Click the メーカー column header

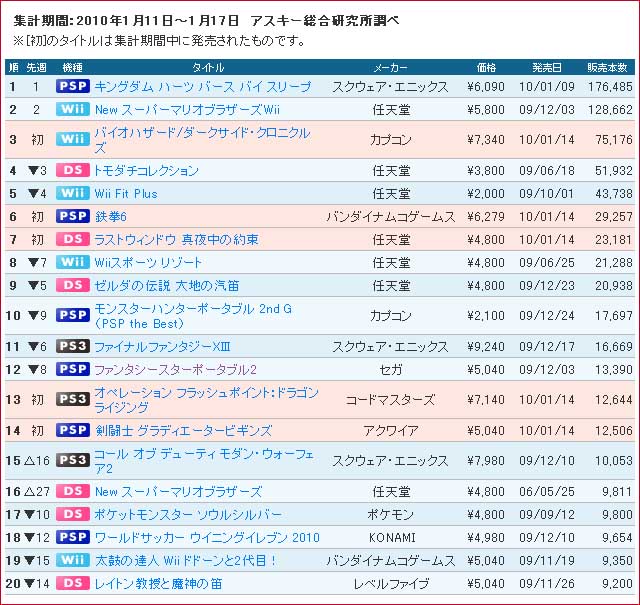[390, 67]
